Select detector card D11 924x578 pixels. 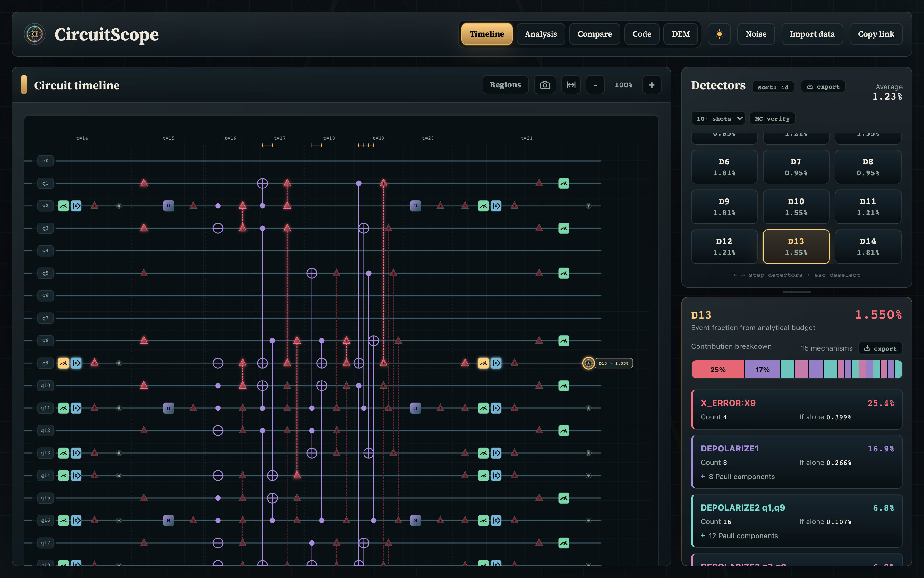tap(868, 207)
